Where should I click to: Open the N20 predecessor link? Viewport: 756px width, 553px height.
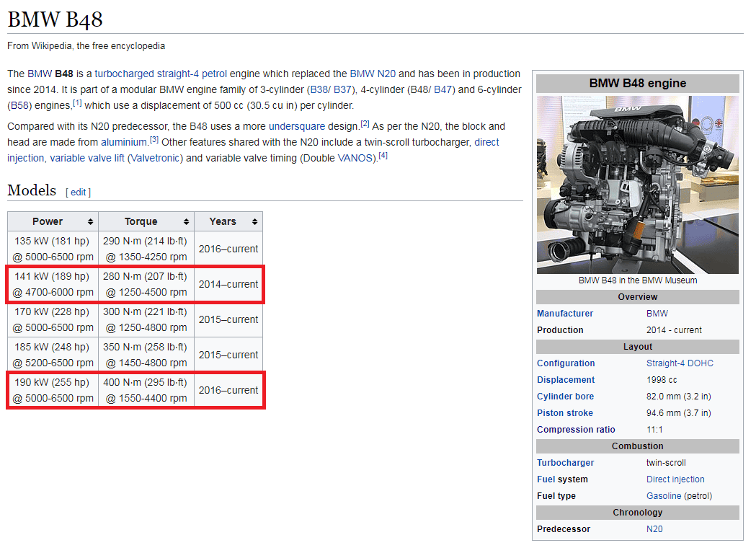click(654, 529)
